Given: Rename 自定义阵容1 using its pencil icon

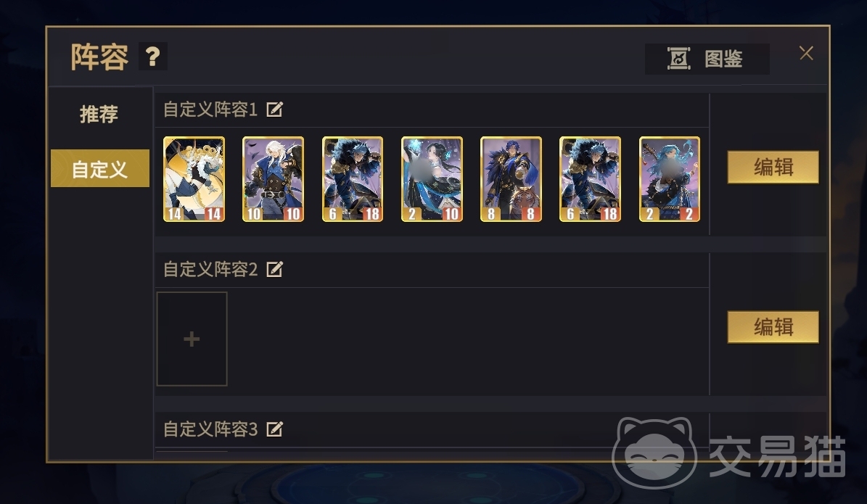Looking at the screenshot, I should [x=274, y=110].
